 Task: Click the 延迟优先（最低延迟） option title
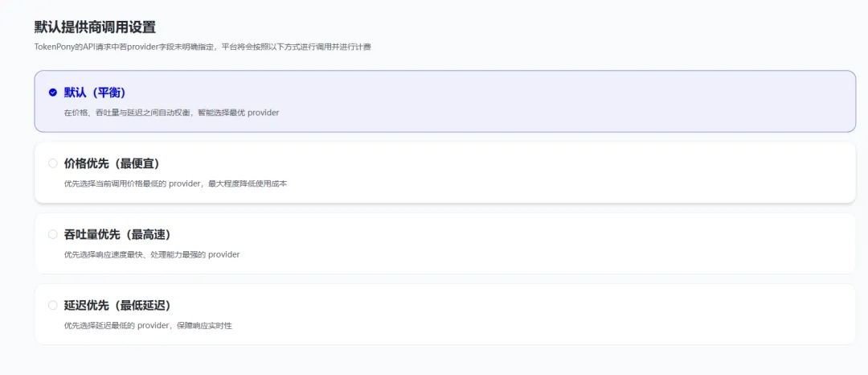(x=117, y=305)
